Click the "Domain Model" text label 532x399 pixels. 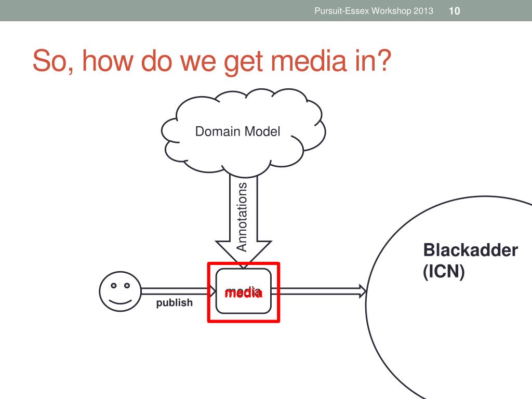(237, 131)
